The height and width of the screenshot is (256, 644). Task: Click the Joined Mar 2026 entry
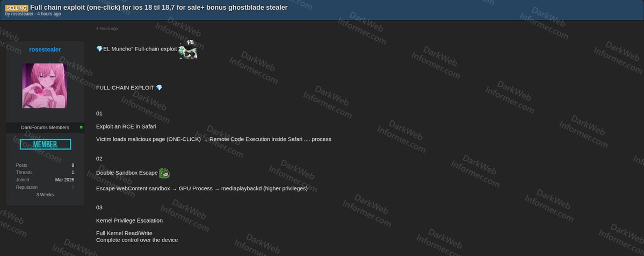pos(45,180)
